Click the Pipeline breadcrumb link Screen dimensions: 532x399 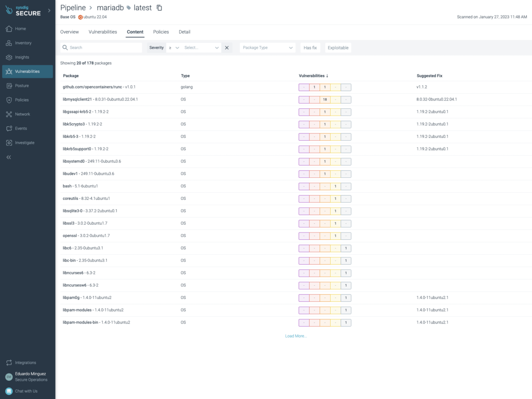(x=73, y=8)
